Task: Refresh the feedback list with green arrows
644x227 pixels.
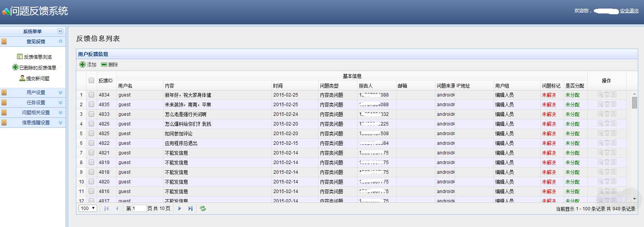Action: [x=203, y=208]
